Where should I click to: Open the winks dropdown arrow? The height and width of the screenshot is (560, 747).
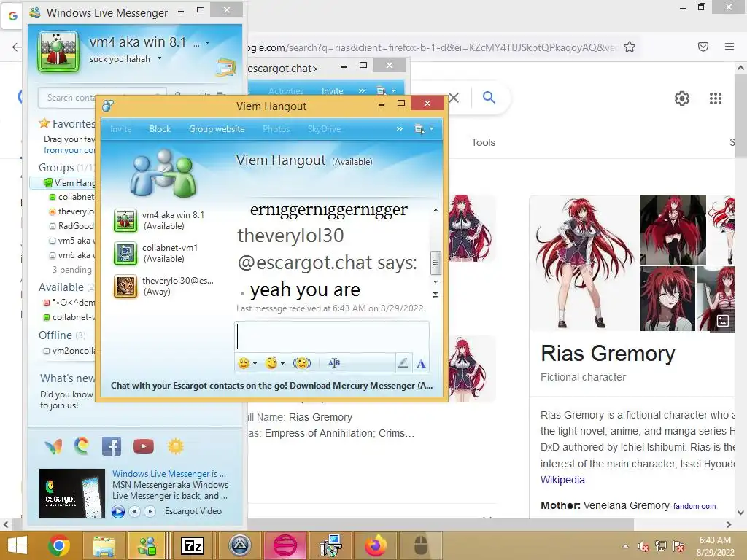(x=282, y=364)
